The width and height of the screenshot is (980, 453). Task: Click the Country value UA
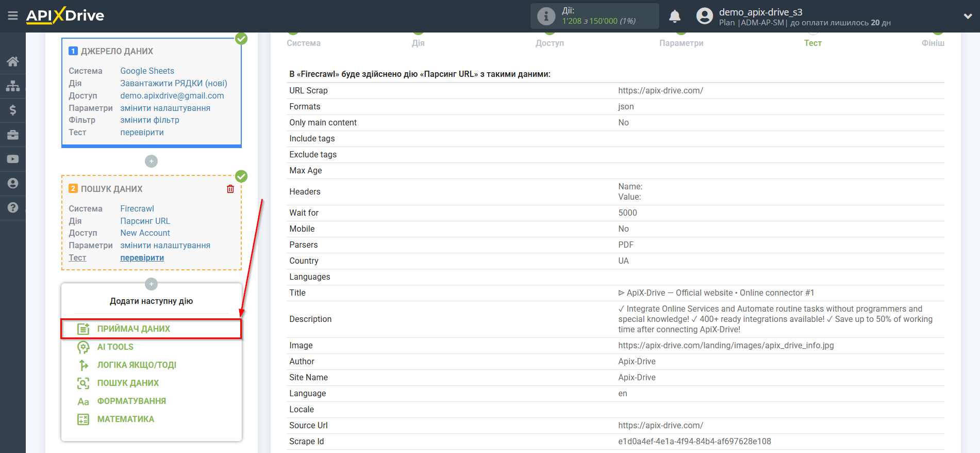pos(623,261)
